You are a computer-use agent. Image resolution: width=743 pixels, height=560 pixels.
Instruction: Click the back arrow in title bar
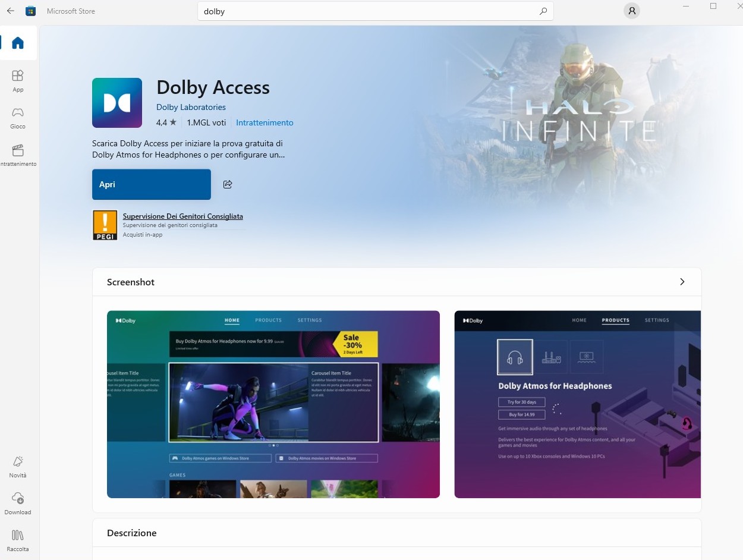click(10, 11)
